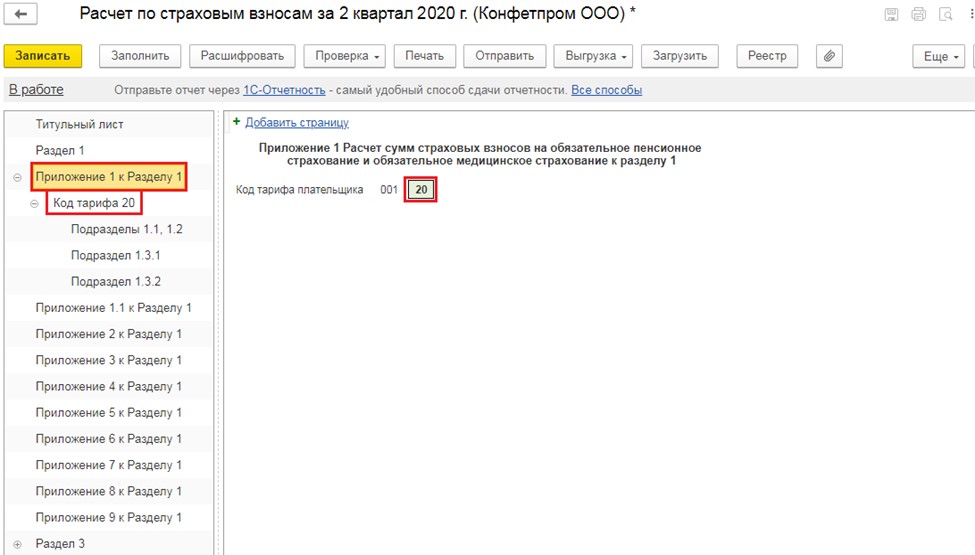The image size is (975, 555).
Task: Select Приложение 1.1 к Разделу 1
Action: click(x=114, y=308)
